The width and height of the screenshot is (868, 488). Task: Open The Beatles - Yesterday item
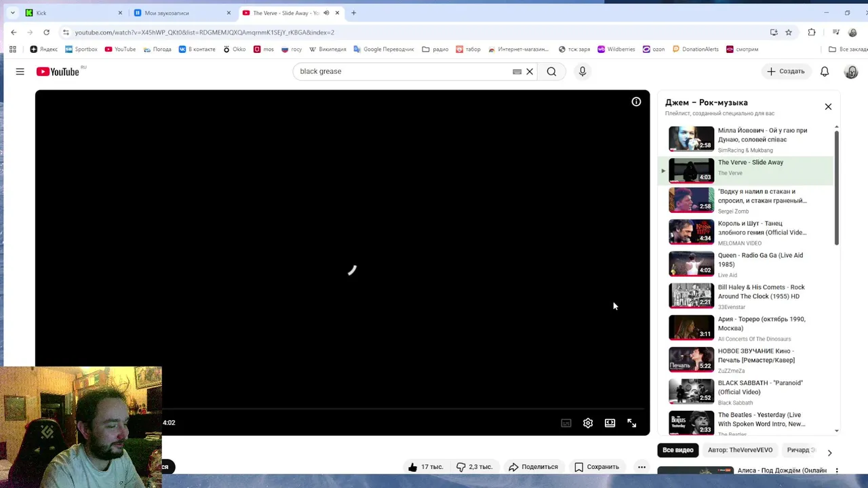(x=746, y=423)
